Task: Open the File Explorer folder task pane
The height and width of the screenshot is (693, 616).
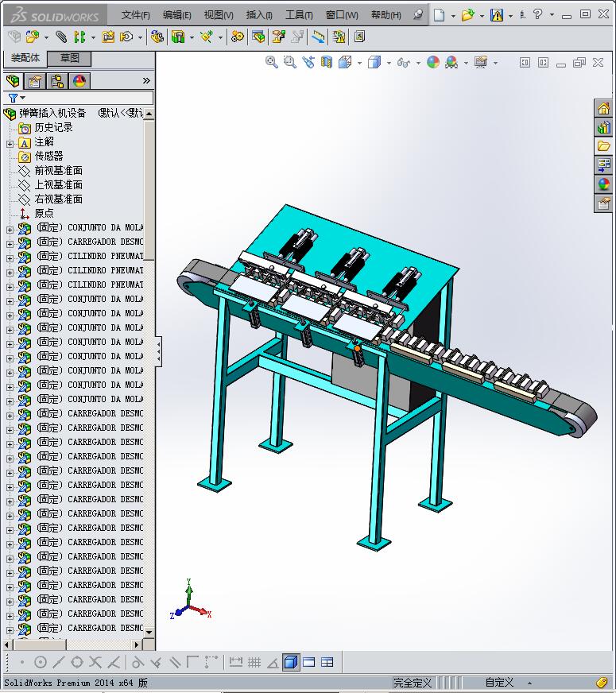Action: 603,146
